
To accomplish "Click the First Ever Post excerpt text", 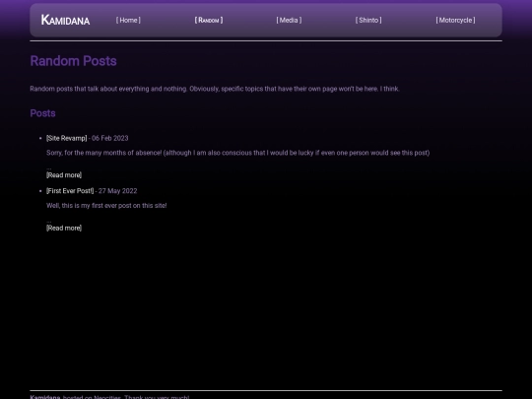I will tap(106, 206).
